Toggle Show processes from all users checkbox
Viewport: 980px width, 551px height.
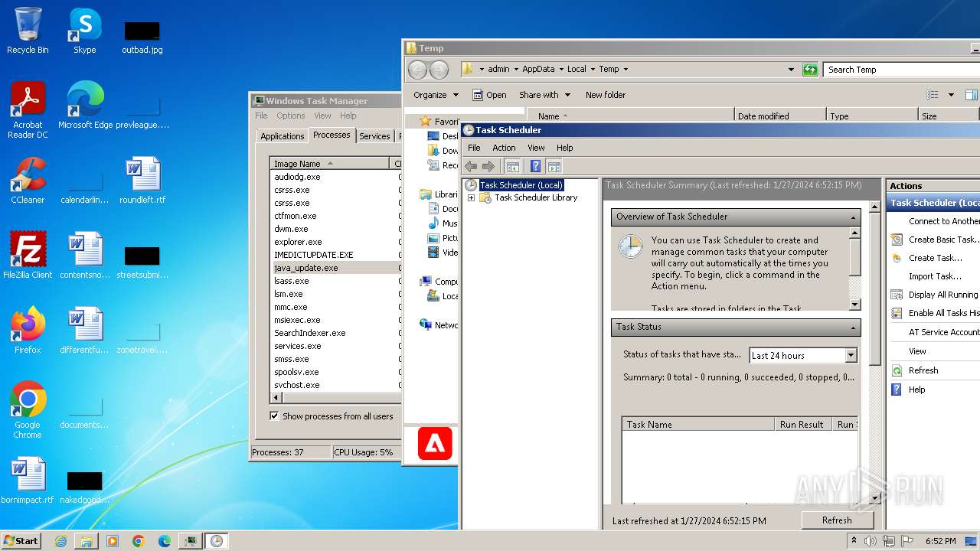point(274,416)
